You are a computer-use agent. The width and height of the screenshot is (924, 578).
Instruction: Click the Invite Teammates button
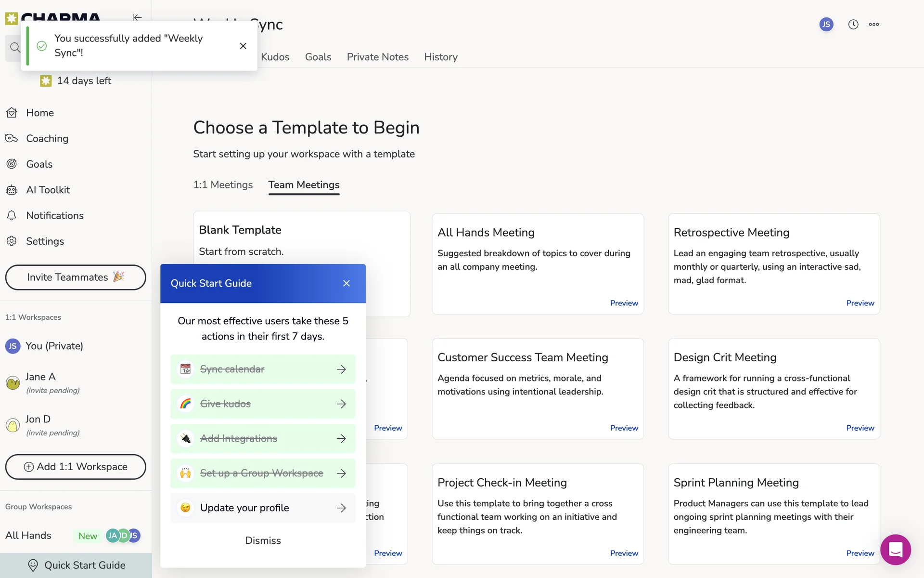click(76, 277)
